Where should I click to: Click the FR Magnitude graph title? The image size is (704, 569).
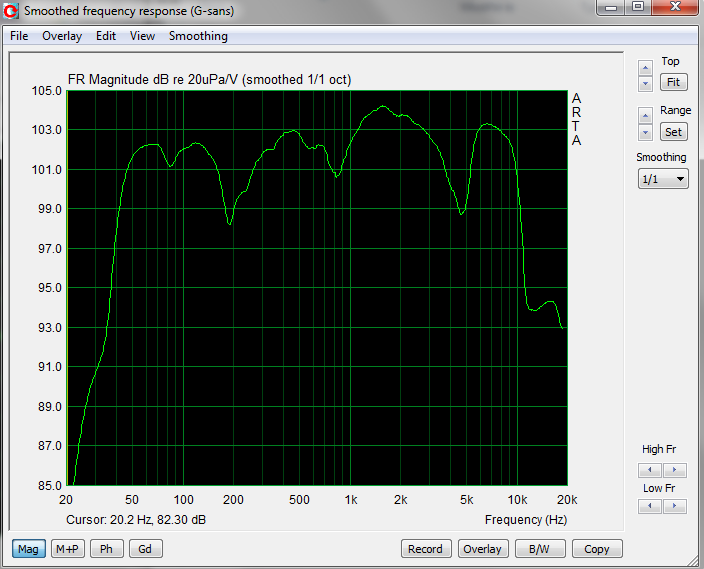[x=210, y=79]
